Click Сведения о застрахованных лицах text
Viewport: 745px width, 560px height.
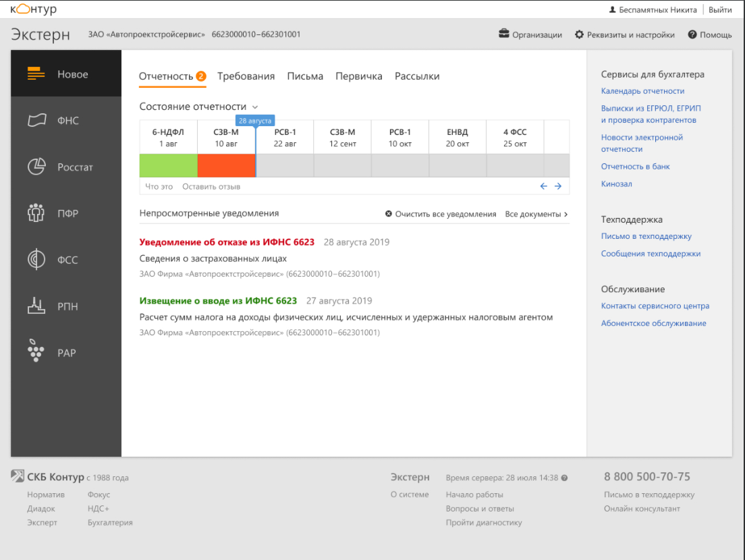pos(213,259)
